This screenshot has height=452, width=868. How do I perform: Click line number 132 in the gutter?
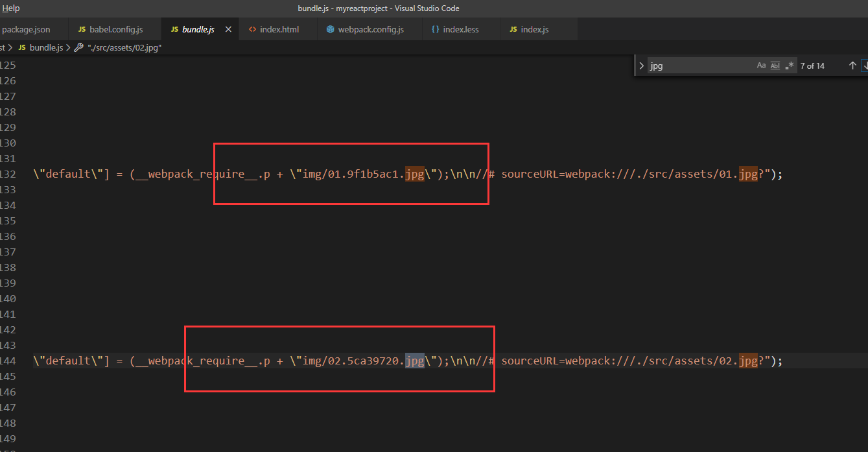pos(8,174)
